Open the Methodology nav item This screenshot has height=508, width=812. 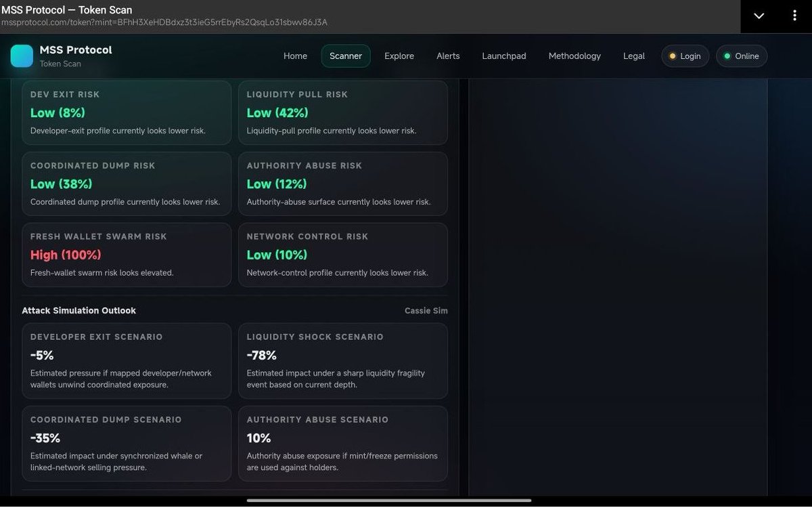click(574, 56)
